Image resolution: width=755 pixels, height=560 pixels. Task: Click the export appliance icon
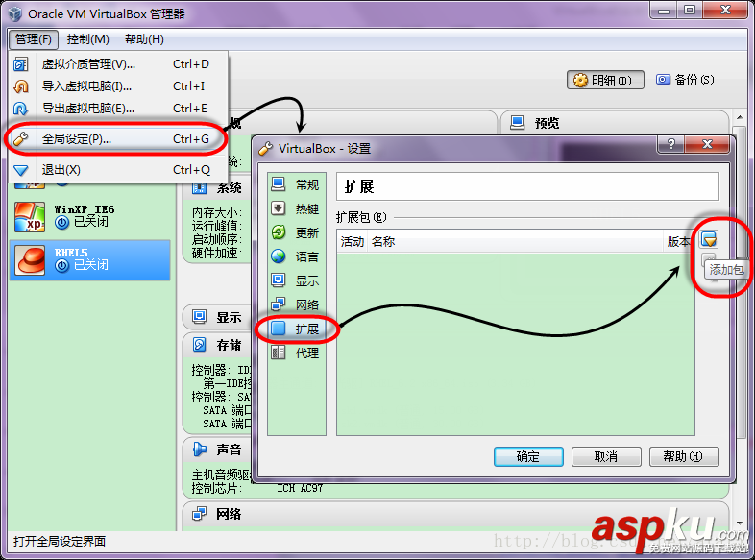point(21,109)
